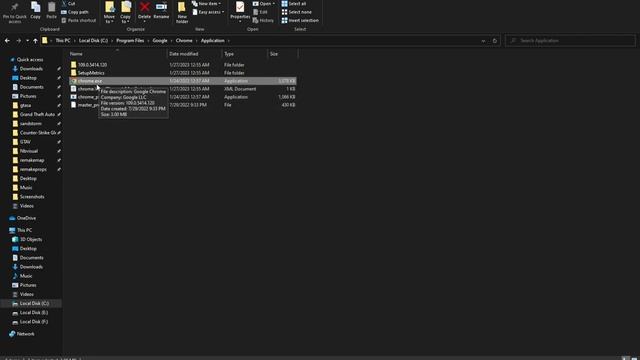Delete the selected file with red X
This screenshot has height=360, width=640.
tap(144, 11)
